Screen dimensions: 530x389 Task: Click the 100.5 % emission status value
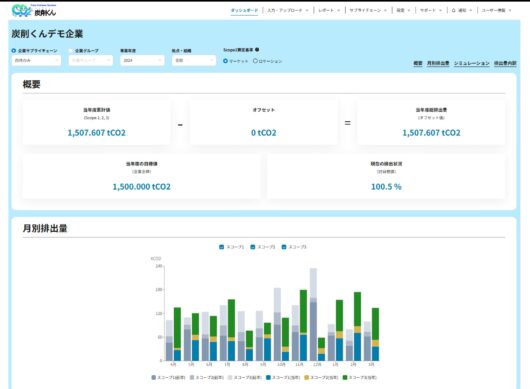pos(386,187)
